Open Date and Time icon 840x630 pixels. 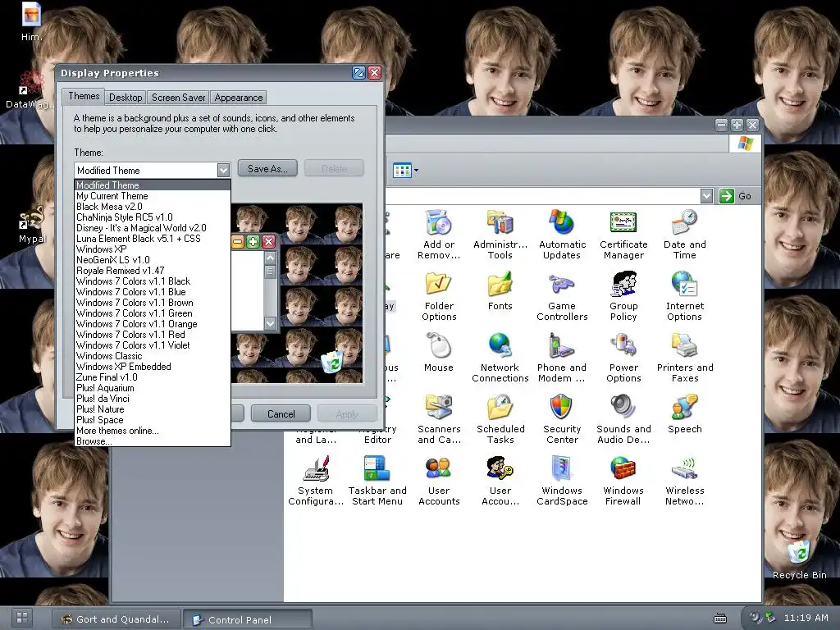684,223
